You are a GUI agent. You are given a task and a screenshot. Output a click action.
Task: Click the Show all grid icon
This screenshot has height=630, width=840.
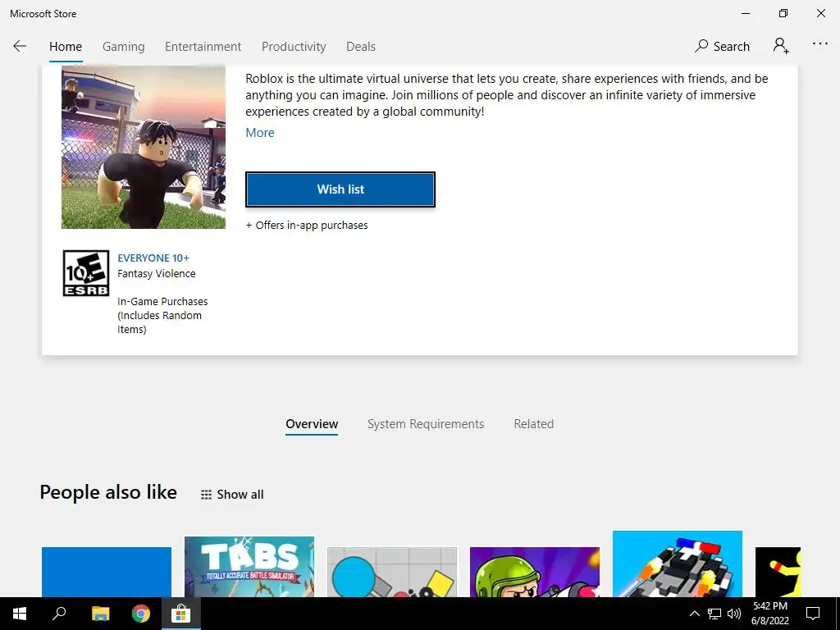tap(206, 495)
